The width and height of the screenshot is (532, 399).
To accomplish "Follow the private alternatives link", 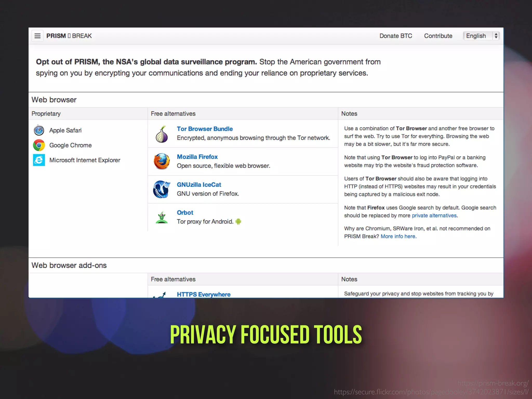I will pos(434,216).
